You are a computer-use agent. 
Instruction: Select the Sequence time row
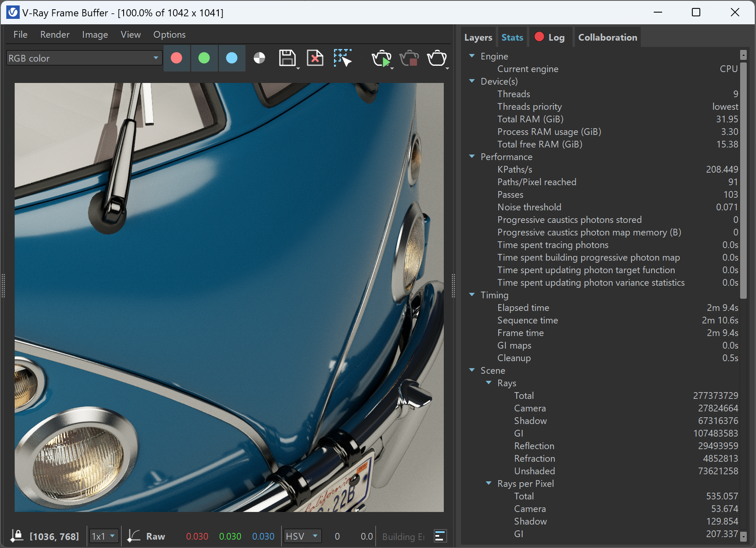click(x=603, y=320)
